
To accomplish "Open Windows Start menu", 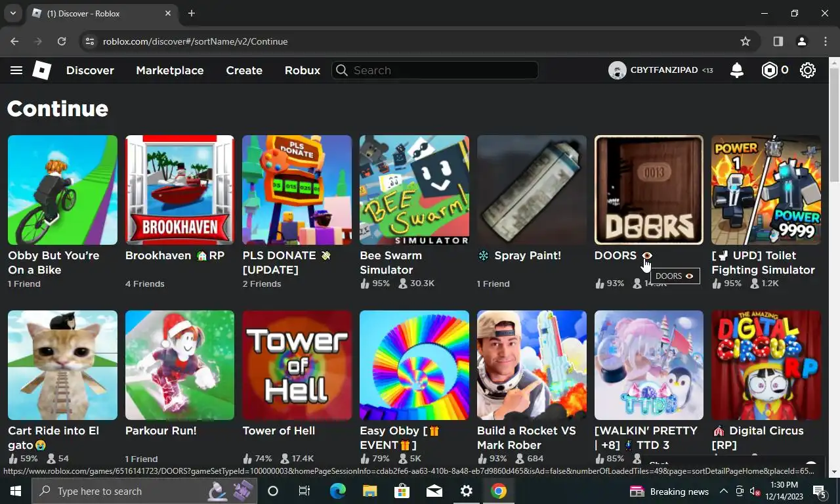I will [x=16, y=491].
